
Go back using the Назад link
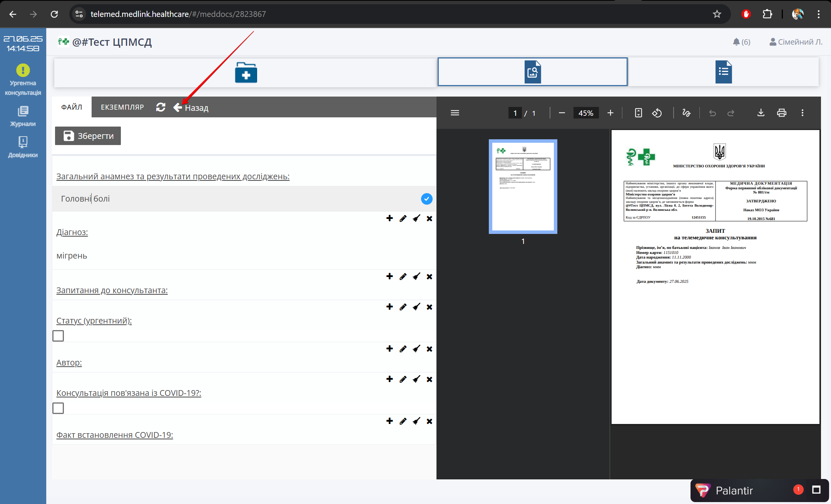click(x=191, y=108)
